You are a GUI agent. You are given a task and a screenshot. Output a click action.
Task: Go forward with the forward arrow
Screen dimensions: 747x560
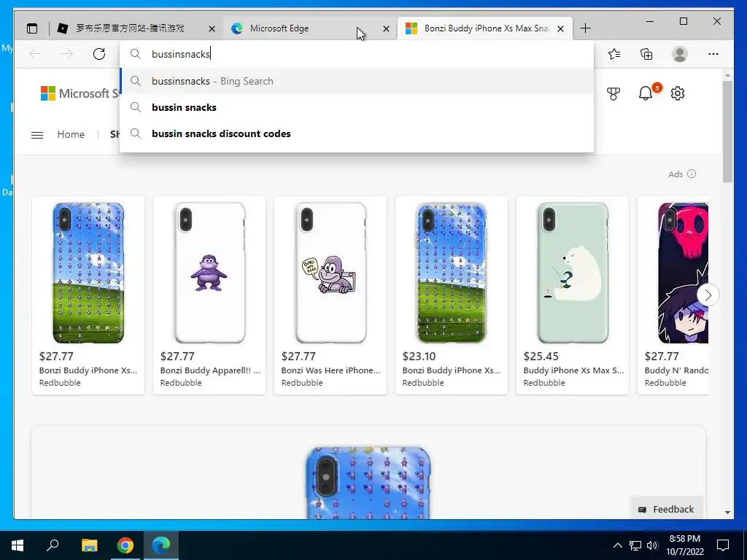click(67, 54)
